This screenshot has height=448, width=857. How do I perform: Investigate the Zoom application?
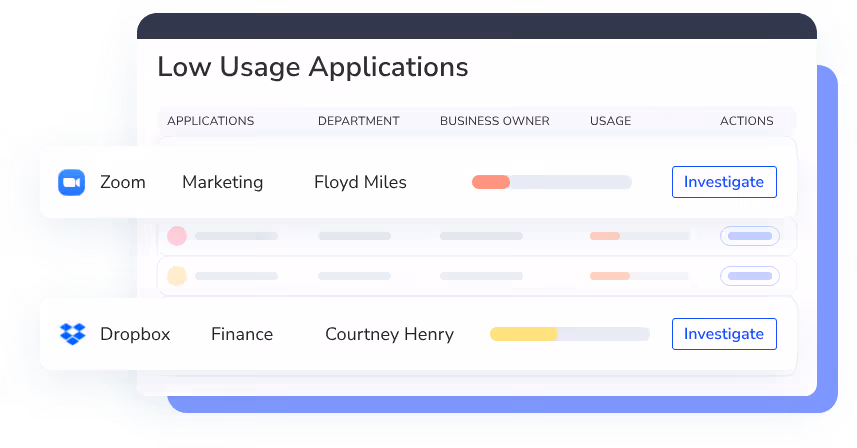pyautogui.click(x=724, y=182)
